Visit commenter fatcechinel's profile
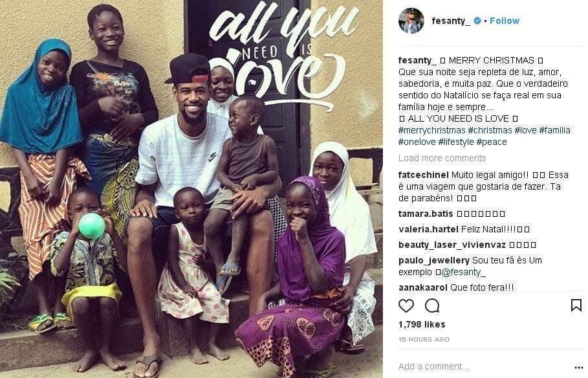 click(x=424, y=175)
